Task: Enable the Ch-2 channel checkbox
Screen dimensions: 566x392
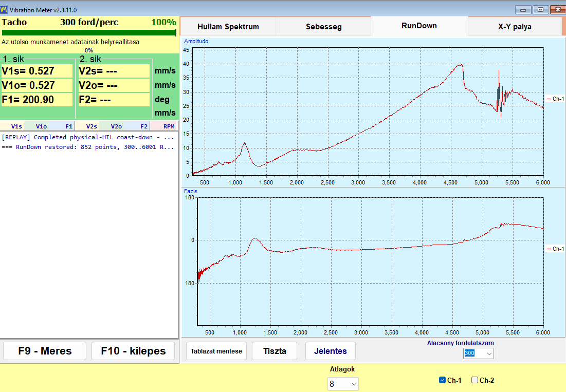Action: [474, 380]
